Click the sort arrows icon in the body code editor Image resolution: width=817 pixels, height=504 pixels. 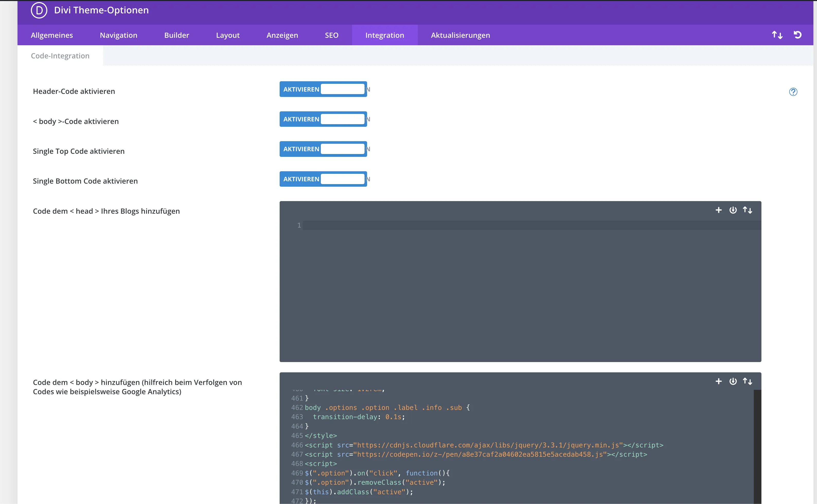click(747, 381)
